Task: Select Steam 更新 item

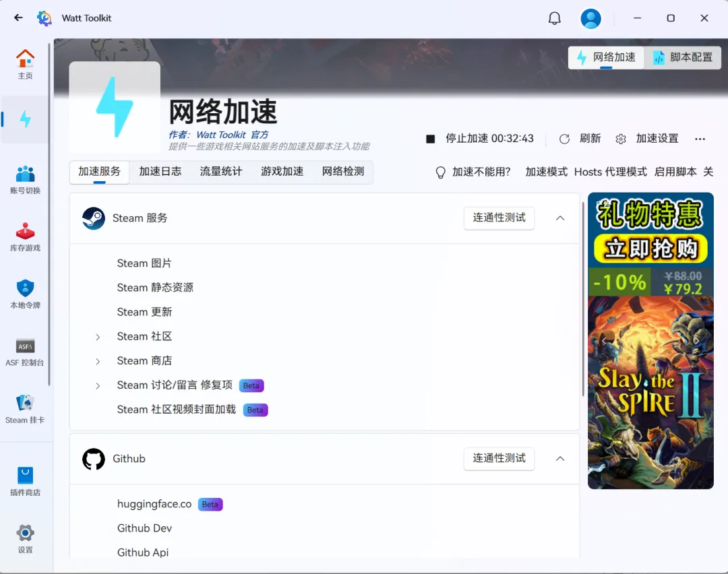Action: 144,313
